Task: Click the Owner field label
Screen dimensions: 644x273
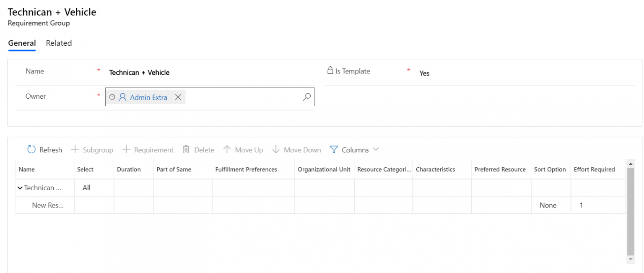Action: click(x=36, y=96)
